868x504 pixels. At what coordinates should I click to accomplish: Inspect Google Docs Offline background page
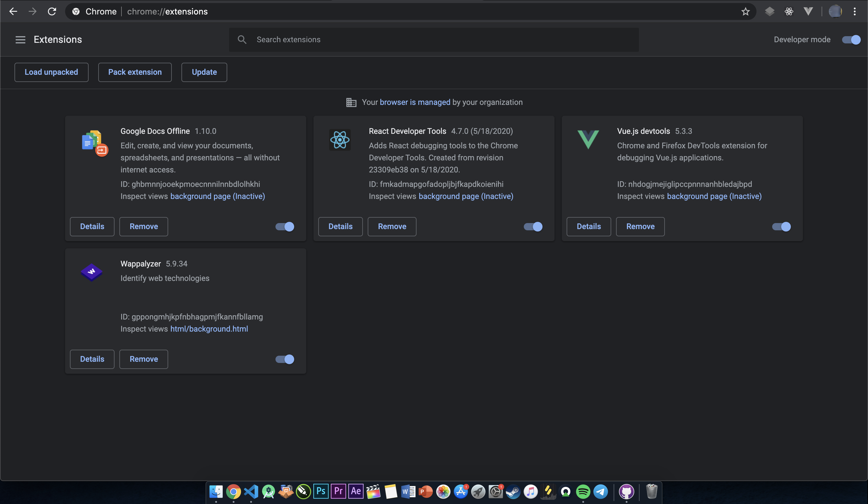pyautogui.click(x=218, y=196)
